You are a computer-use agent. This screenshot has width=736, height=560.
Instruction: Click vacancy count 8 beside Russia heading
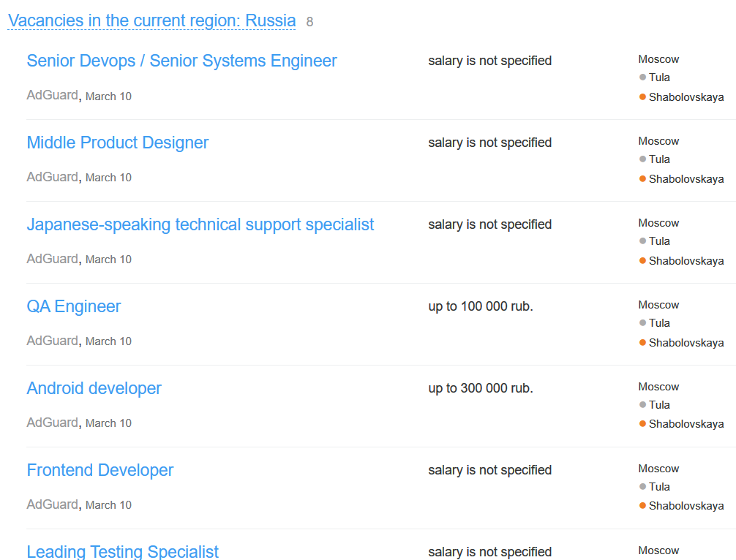click(x=309, y=22)
